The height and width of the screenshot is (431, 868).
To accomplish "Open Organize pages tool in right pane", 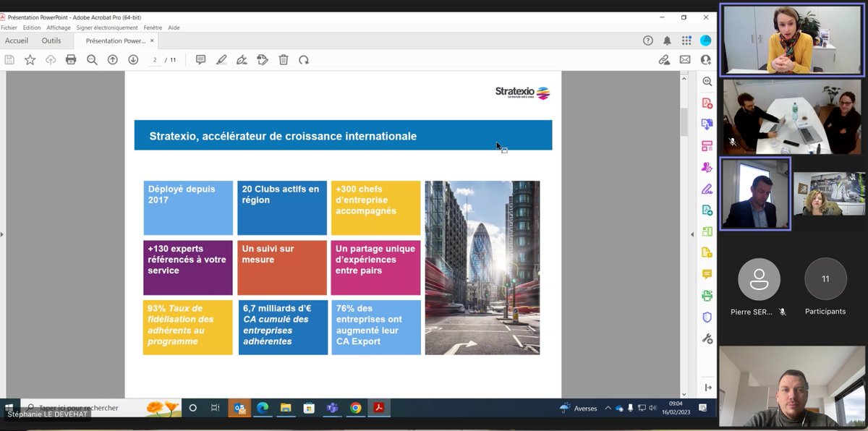I will point(707,146).
